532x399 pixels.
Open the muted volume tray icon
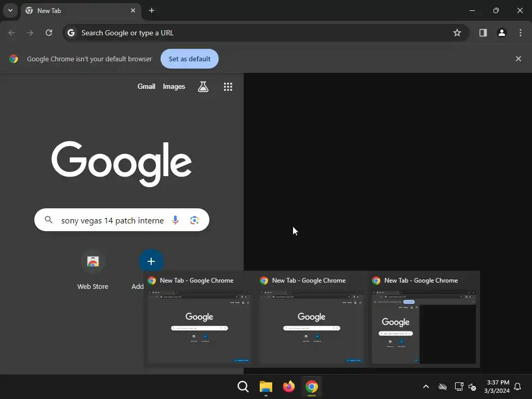coord(472,387)
